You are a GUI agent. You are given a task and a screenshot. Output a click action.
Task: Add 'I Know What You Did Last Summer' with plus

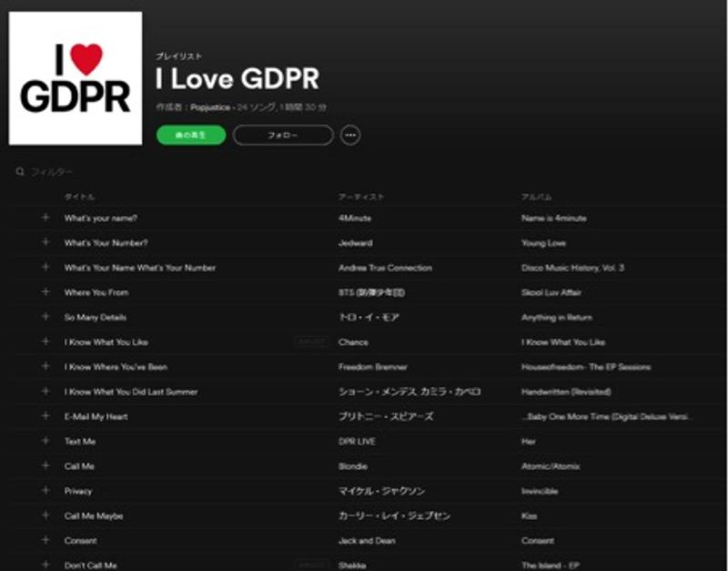45,392
